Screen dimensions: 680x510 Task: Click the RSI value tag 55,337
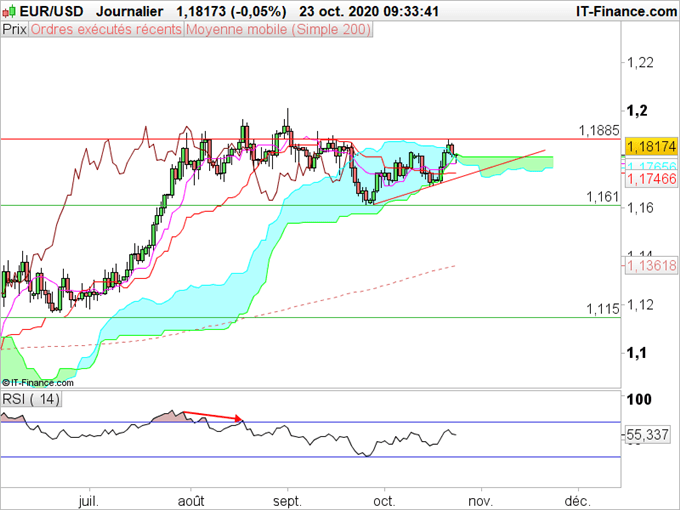click(647, 434)
